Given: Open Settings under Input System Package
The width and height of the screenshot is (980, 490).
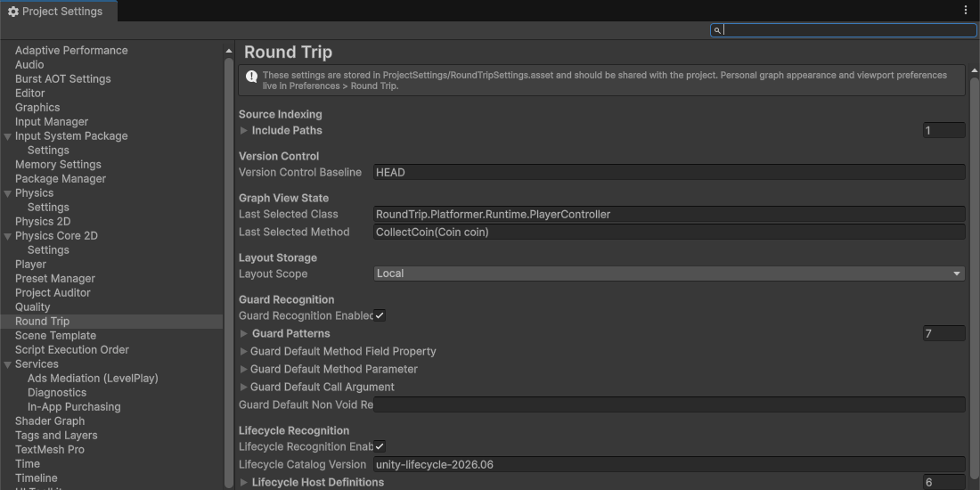Looking at the screenshot, I should point(48,150).
